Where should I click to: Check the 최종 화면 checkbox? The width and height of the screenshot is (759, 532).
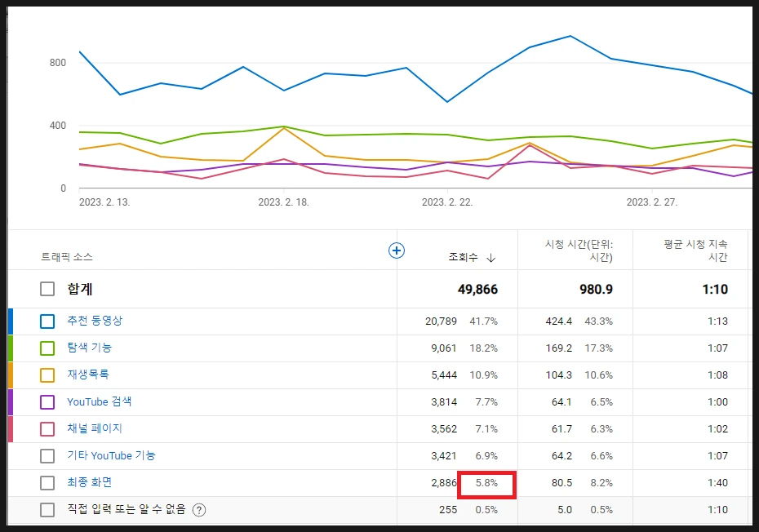tap(47, 482)
